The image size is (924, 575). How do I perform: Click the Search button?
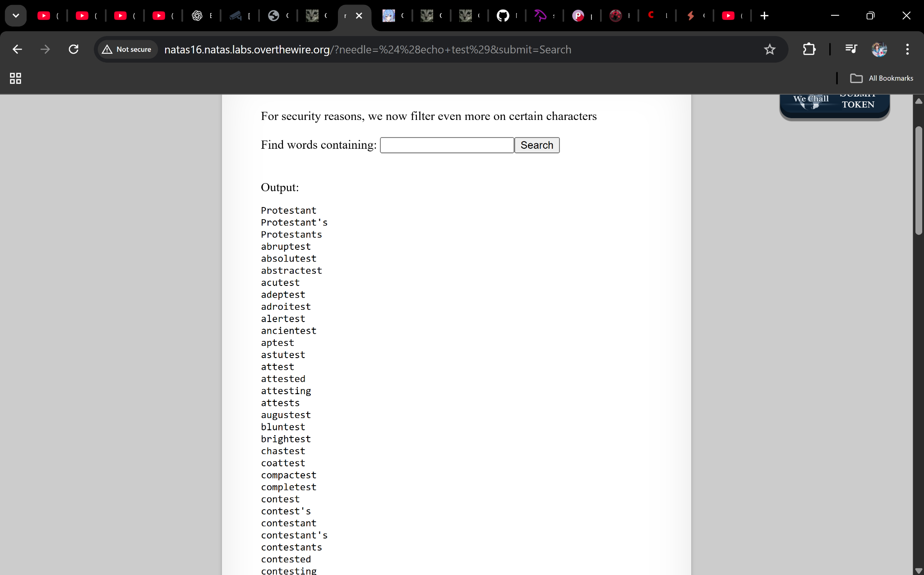coord(536,145)
